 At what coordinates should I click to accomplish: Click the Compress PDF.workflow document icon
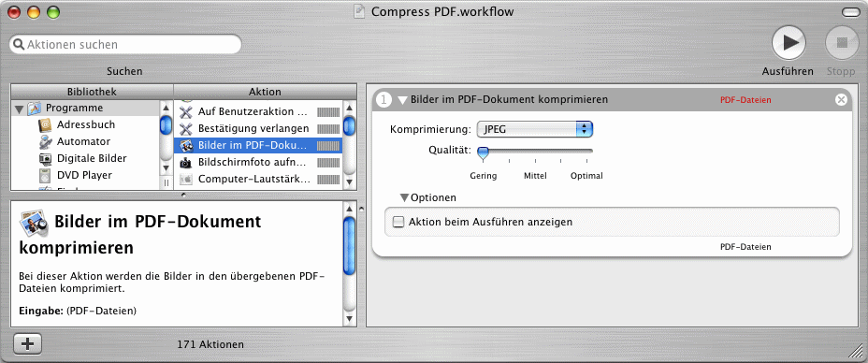click(x=360, y=11)
